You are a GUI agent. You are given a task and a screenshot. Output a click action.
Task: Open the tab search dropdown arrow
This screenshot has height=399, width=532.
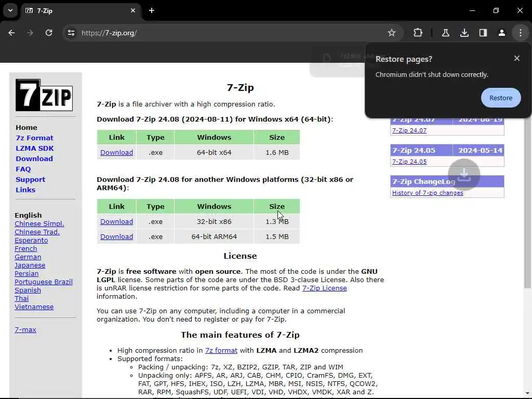(x=10, y=10)
